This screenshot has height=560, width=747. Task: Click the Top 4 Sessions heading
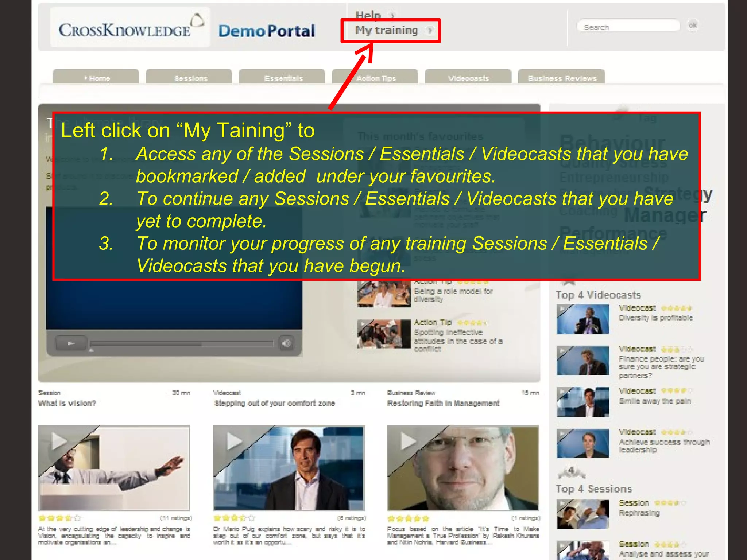coord(594,489)
